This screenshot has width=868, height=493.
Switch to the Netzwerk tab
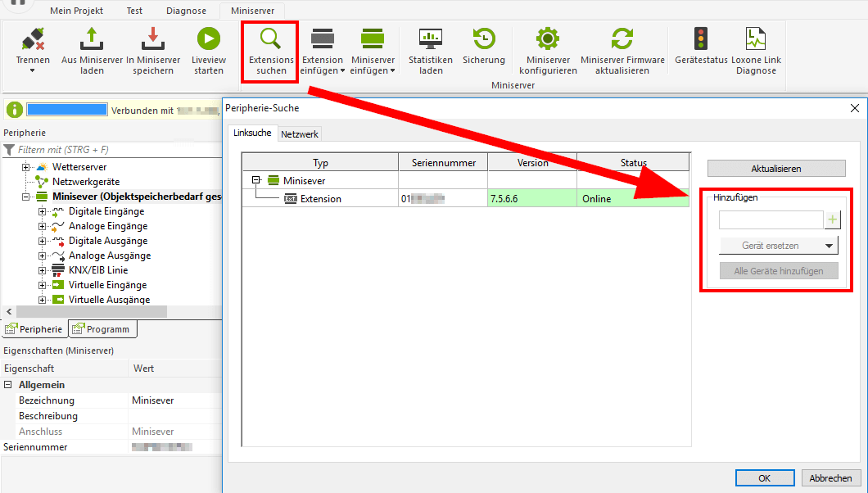tap(300, 133)
